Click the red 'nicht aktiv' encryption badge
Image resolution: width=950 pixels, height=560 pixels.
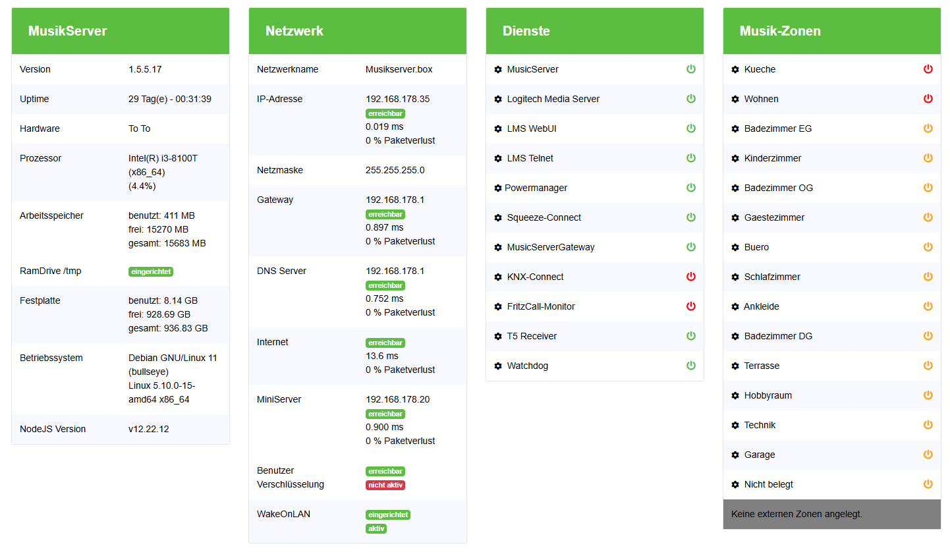(x=385, y=485)
